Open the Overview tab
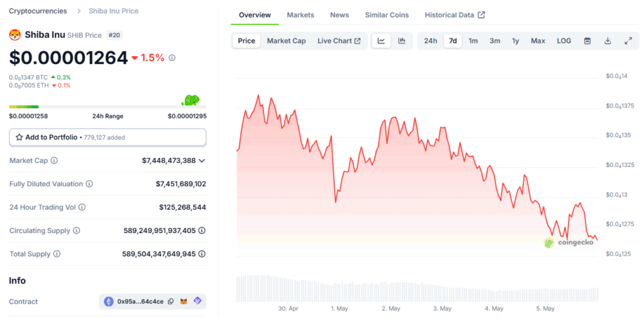 click(x=255, y=15)
